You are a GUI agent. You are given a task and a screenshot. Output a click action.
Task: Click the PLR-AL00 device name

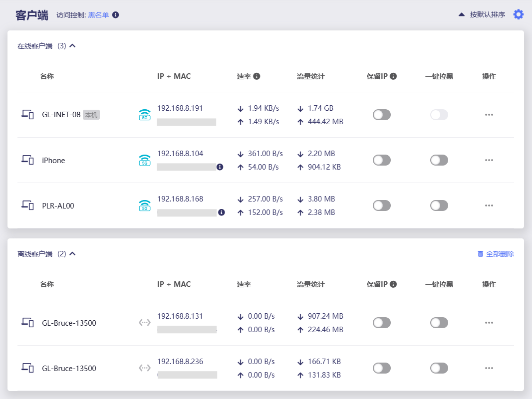58,206
